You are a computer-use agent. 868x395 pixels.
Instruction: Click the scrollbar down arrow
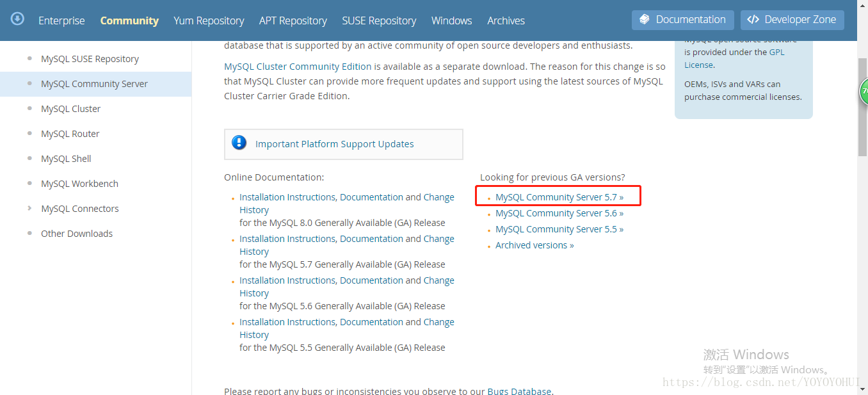pos(862,389)
